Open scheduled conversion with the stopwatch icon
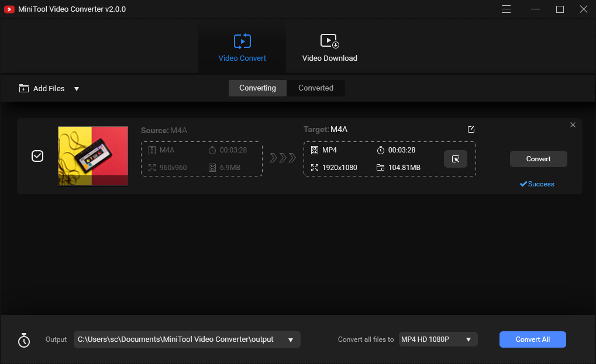The width and height of the screenshot is (596, 364). [23, 339]
